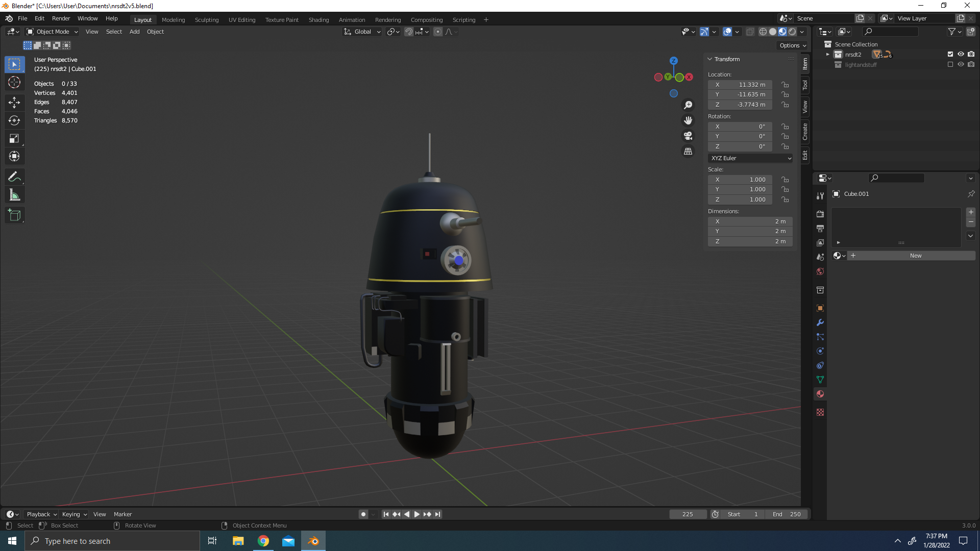The image size is (980, 551).
Task: Select the Select Box tool
Action: pyautogui.click(x=14, y=64)
